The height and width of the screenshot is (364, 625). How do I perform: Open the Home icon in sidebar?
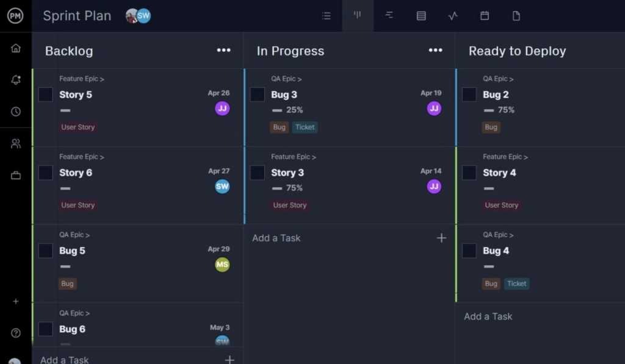click(x=15, y=48)
